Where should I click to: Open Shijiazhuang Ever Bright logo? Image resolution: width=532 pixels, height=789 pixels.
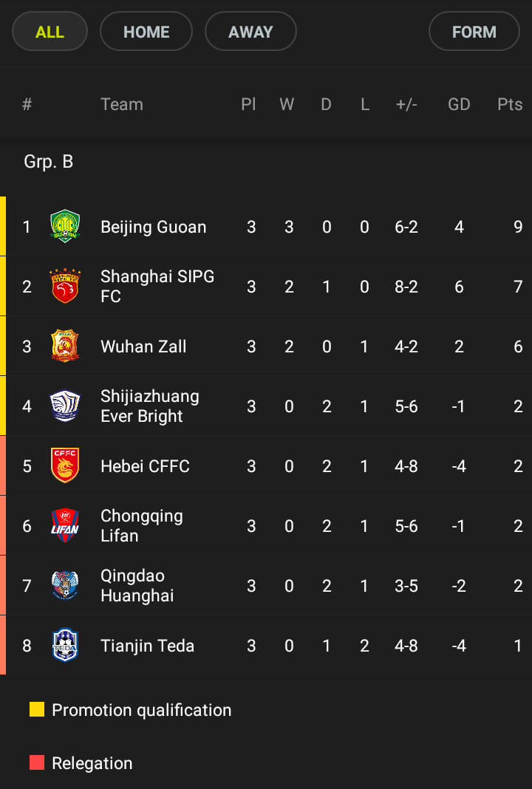coord(65,406)
